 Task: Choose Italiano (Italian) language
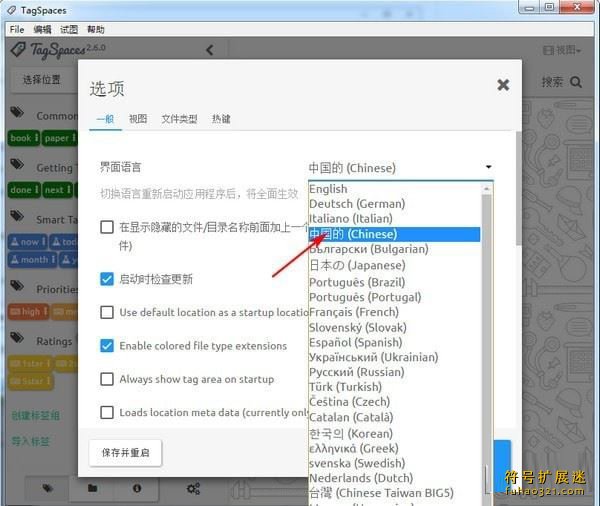click(395, 219)
